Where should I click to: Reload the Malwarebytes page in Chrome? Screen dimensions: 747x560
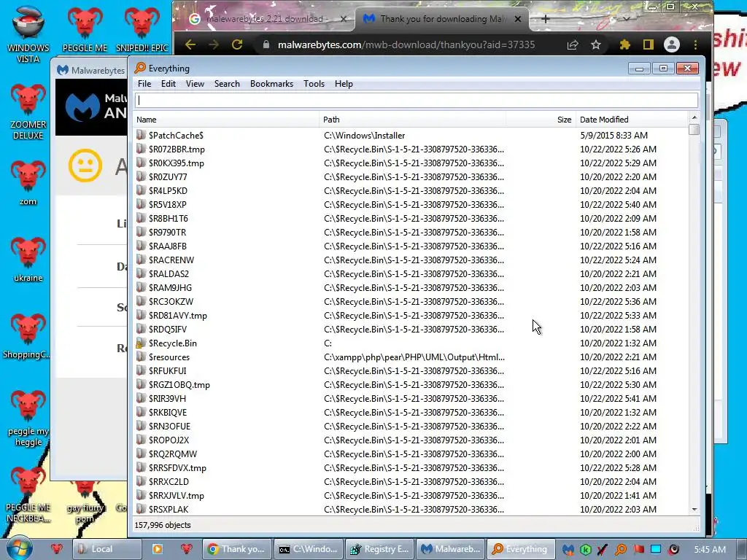coord(237,44)
